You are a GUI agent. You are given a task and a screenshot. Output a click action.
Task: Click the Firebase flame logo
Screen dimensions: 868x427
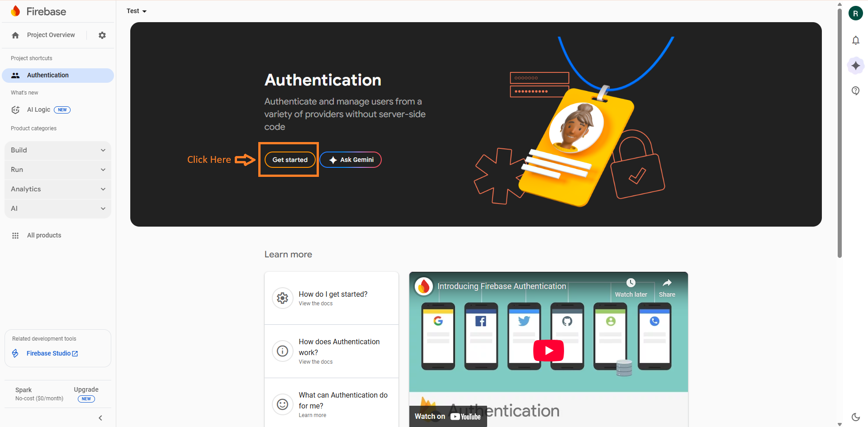(x=16, y=11)
